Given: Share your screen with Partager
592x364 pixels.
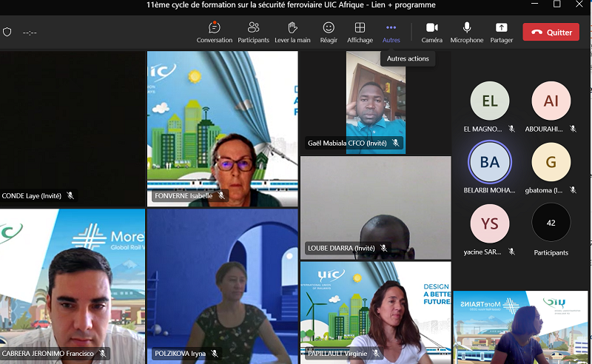Looking at the screenshot, I should click(502, 33).
